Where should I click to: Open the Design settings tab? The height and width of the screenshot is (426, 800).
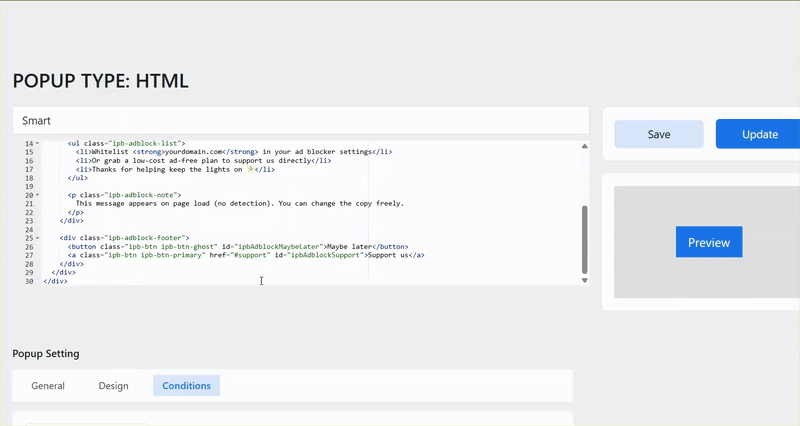point(113,386)
